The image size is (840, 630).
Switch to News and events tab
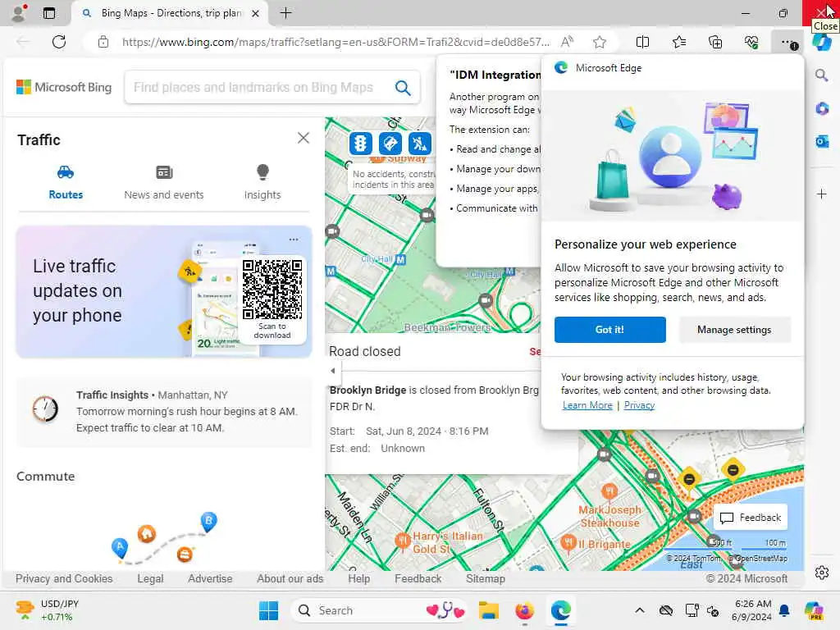(x=164, y=183)
